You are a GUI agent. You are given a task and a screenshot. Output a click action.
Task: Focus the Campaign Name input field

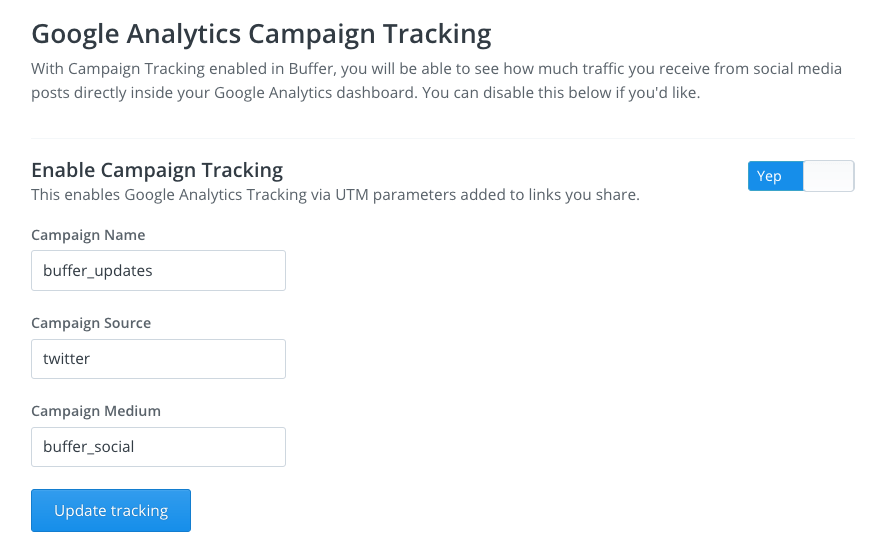pyautogui.click(x=158, y=271)
